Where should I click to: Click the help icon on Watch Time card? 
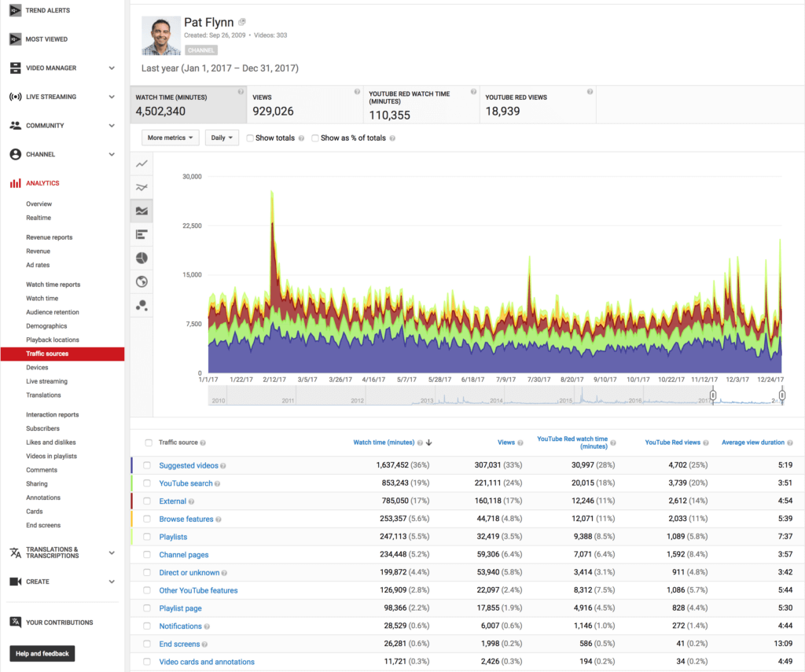click(x=241, y=91)
